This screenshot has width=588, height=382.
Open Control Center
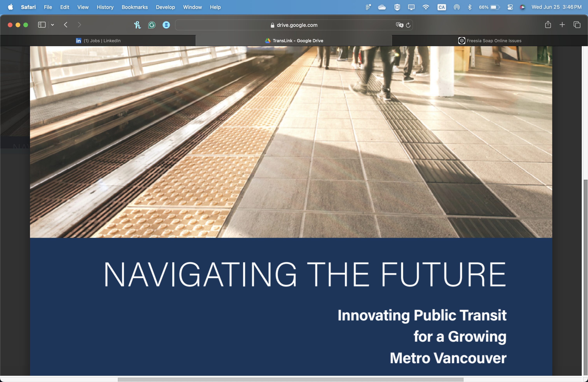(x=510, y=7)
